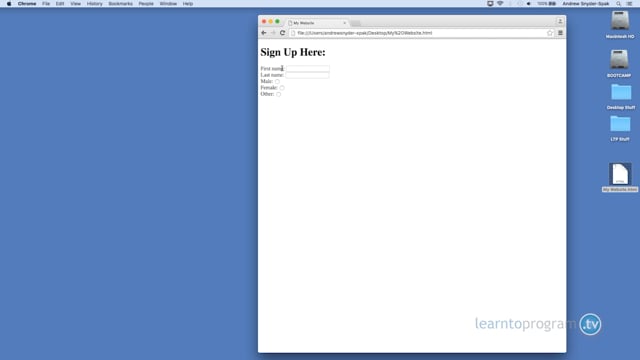
Task: Select the My Website tab
Action: click(x=317, y=23)
